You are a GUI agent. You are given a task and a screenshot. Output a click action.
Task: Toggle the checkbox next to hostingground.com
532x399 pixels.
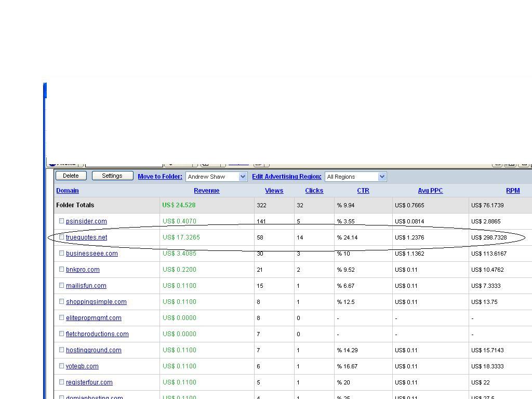point(61,350)
